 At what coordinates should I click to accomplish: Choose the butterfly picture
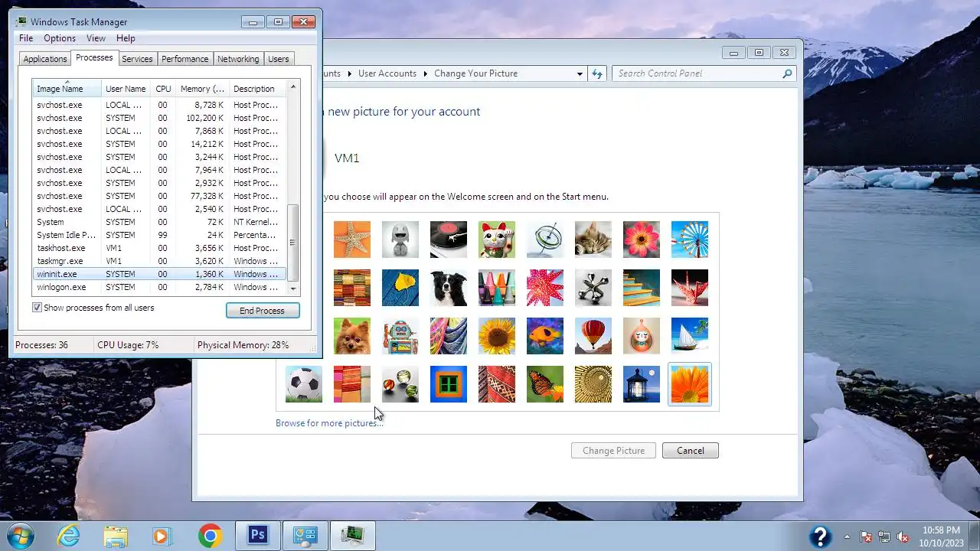click(x=545, y=384)
